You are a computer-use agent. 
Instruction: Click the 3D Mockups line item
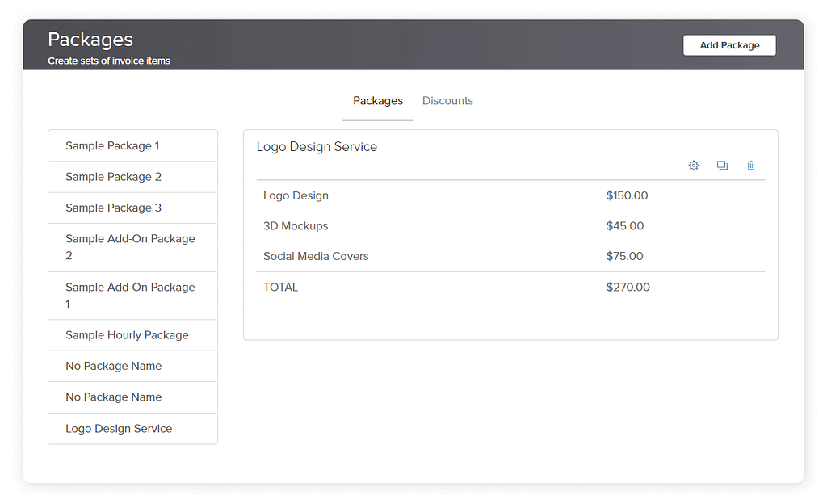tap(296, 226)
